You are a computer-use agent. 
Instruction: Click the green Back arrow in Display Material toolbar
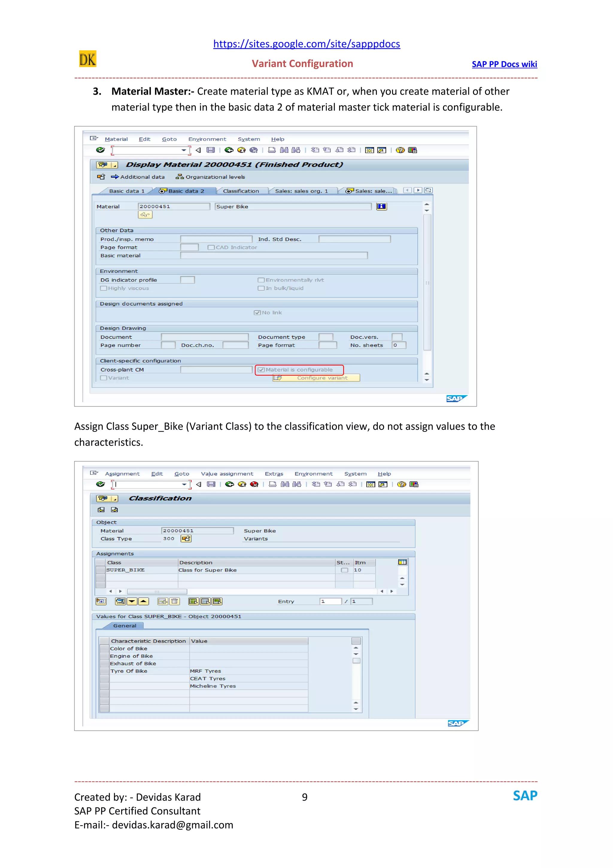pos(229,150)
